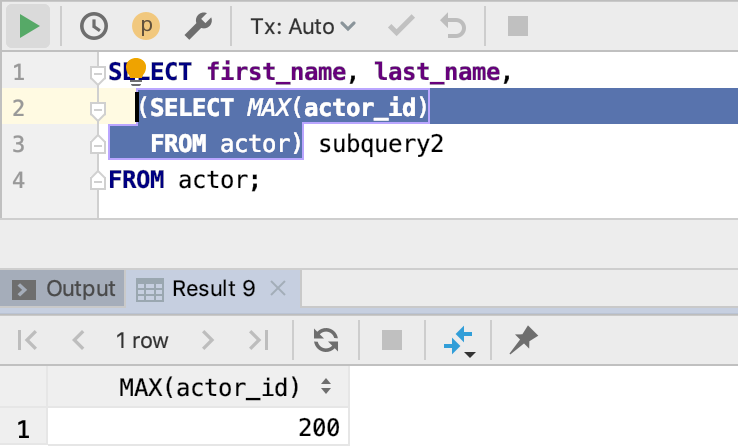Open settings wrench icon
738x446 pixels.
[197, 26]
